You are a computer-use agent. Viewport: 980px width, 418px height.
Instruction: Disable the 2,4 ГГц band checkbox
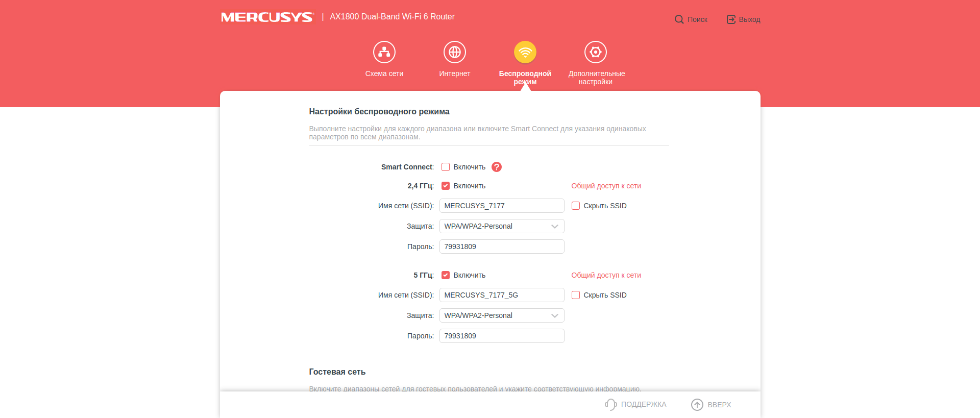[x=446, y=186]
